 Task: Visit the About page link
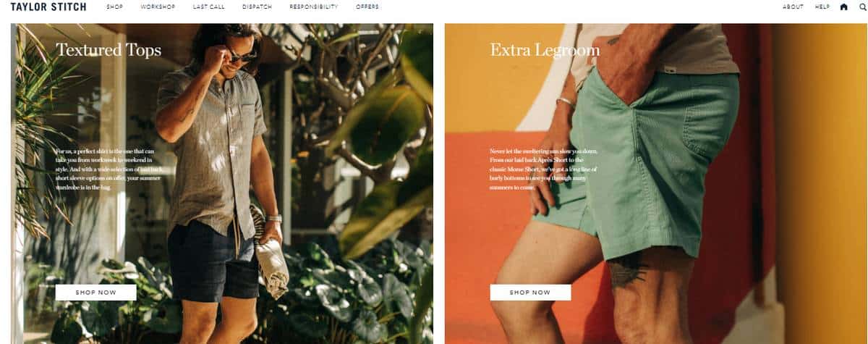click(x=793, y=7)
